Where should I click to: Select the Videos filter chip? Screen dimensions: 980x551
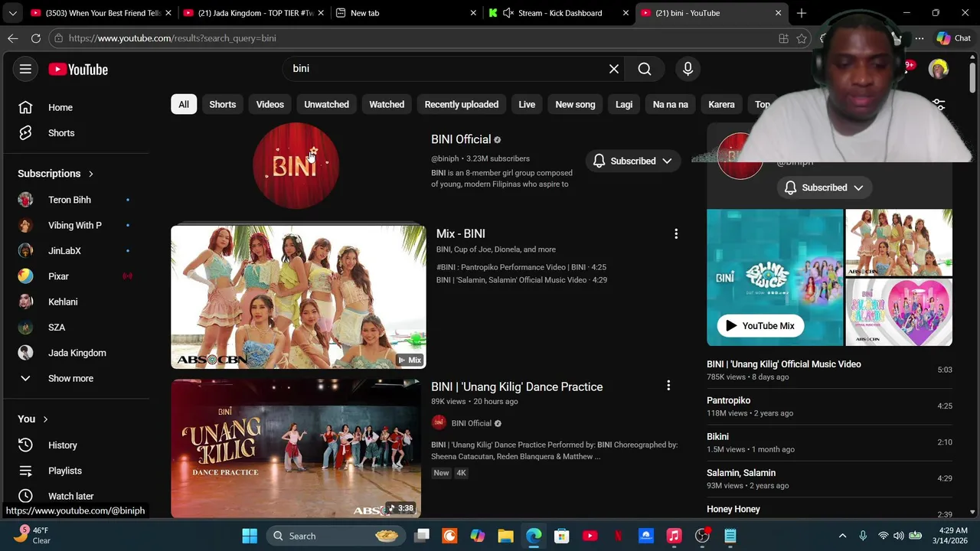[269, 104]
